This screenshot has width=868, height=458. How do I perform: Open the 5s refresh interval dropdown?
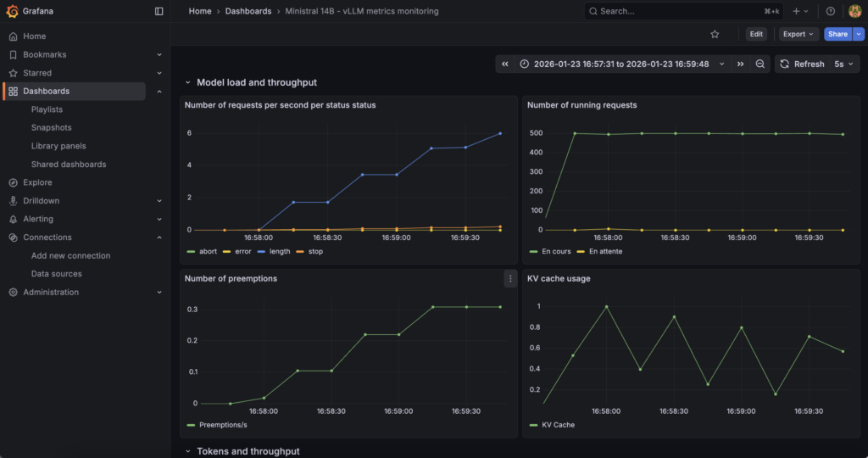[x=844, y=64]
